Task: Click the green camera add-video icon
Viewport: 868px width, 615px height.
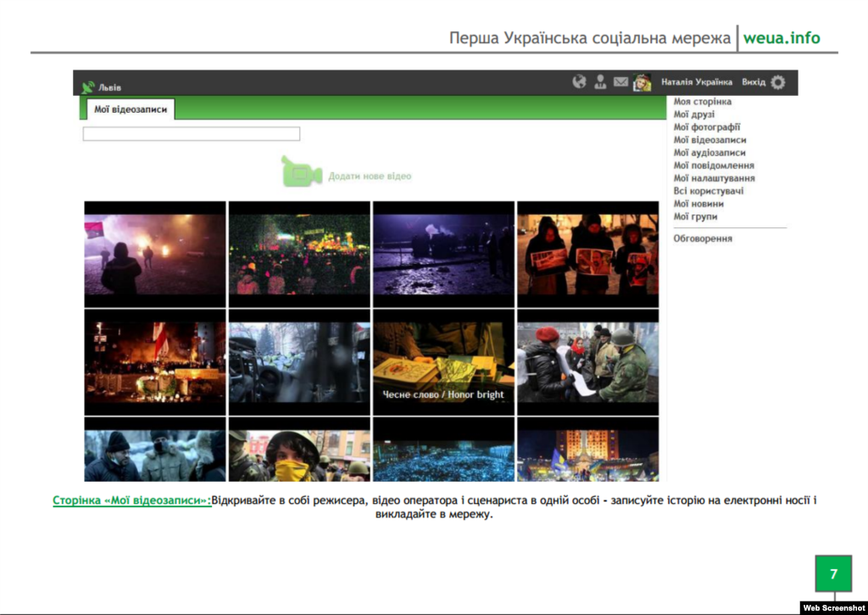Action: pos(301,171)
